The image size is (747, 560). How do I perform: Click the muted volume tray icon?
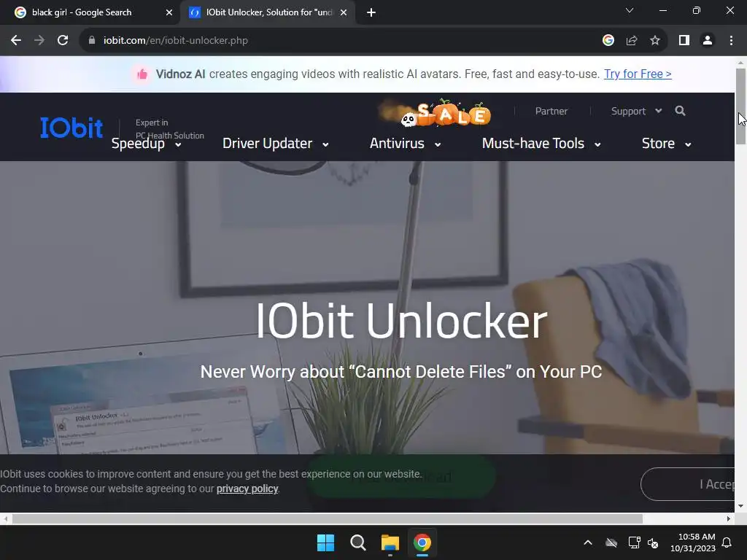pyautogui.click(x=653, y=542)
